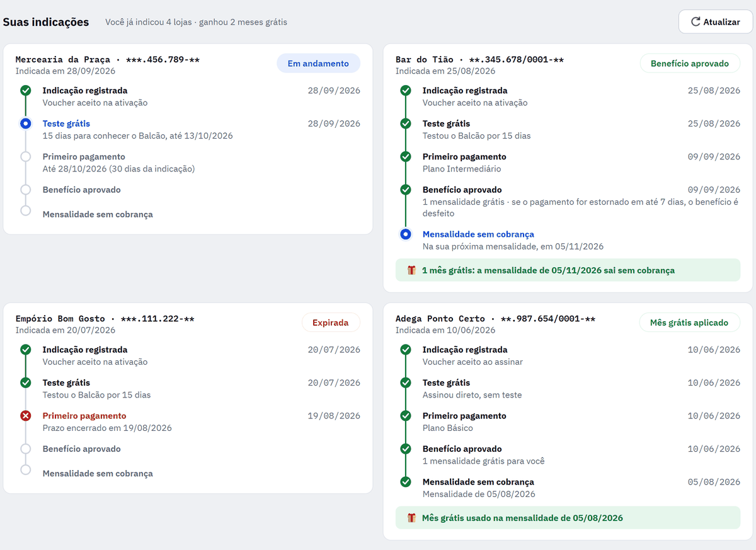Click the Mês grátis aplicado badge

690,323
